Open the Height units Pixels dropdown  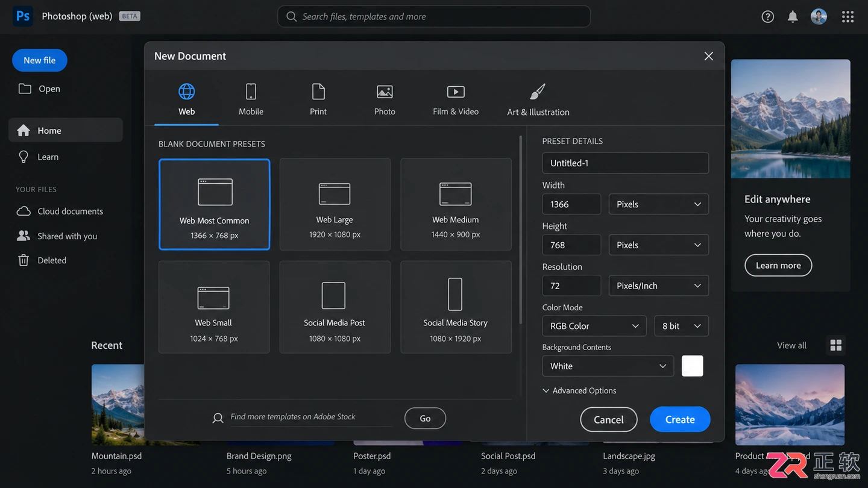[x=659, y=245]
